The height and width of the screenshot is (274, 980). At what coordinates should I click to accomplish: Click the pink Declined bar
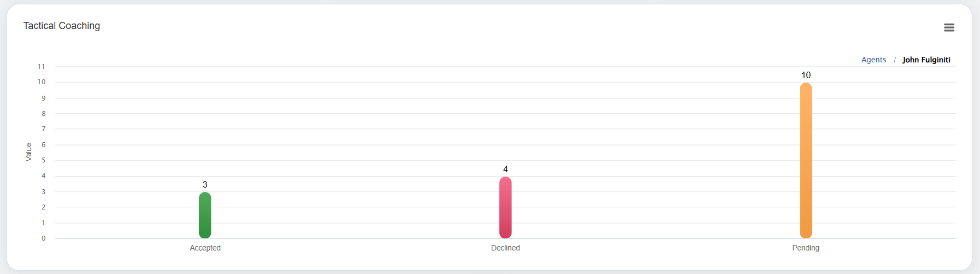(505, 207)
